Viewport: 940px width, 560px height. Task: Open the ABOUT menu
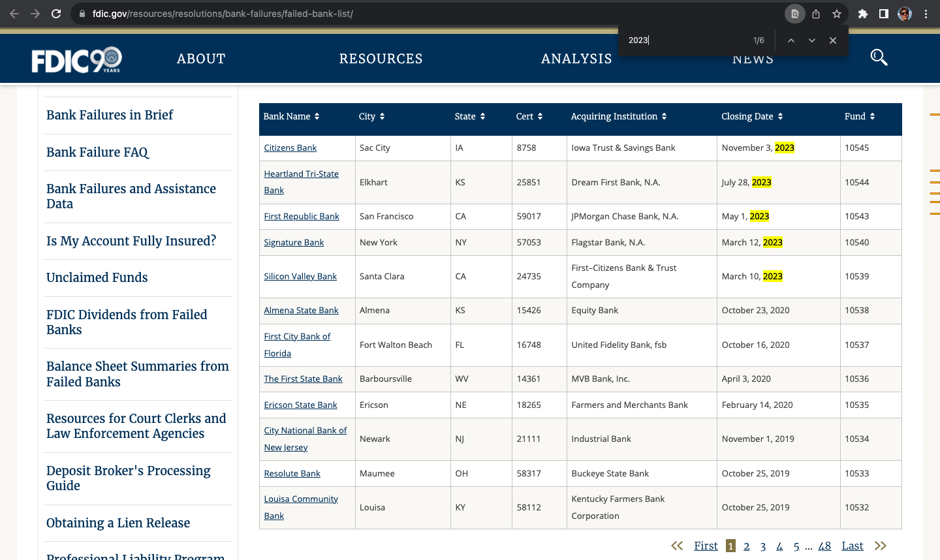click(x=201, y=59)
